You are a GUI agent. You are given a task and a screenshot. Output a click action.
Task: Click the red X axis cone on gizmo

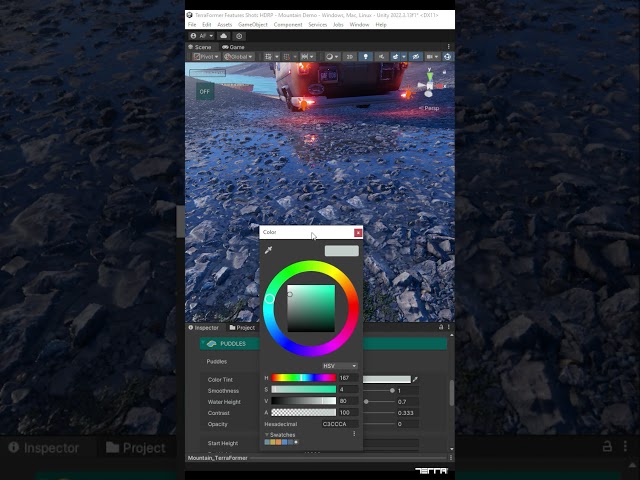(440, 86)
